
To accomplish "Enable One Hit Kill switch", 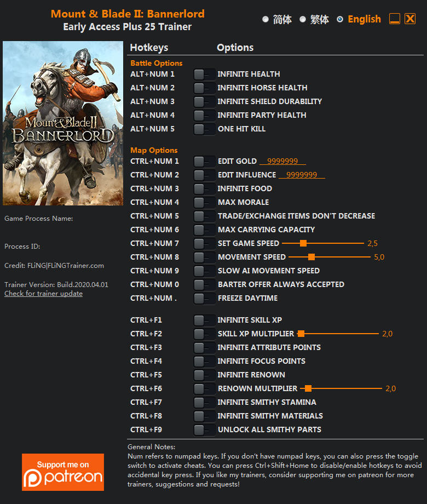I will click(x=204, y=129).
